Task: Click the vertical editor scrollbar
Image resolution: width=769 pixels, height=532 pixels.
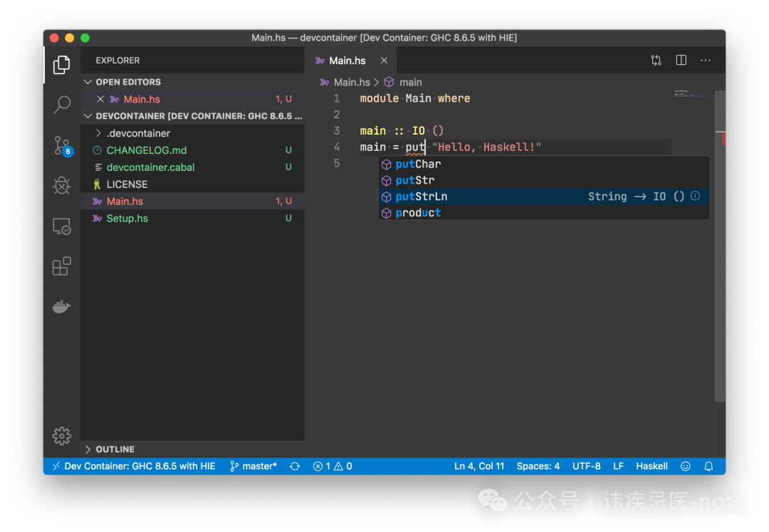Action: click(720, 245)
